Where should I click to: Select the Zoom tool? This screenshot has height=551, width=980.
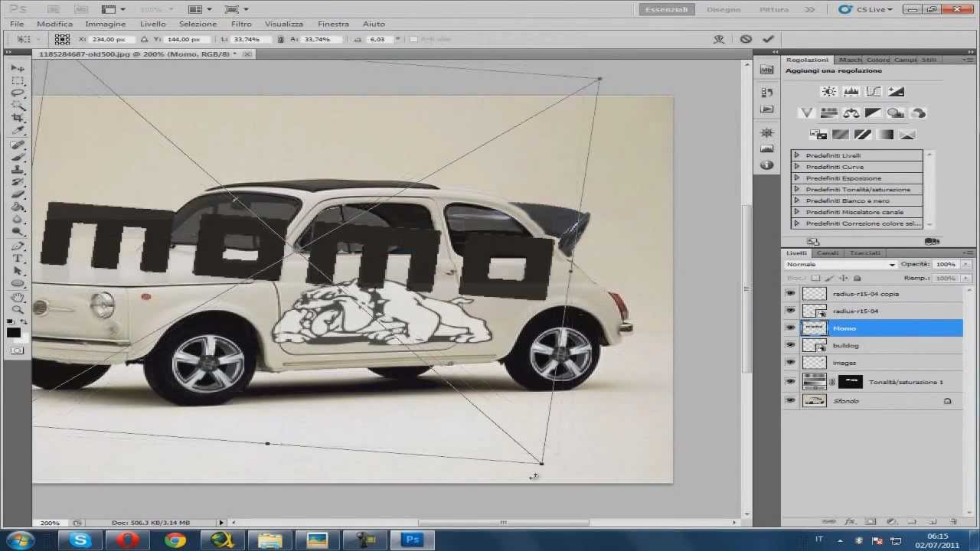(17, 309)
